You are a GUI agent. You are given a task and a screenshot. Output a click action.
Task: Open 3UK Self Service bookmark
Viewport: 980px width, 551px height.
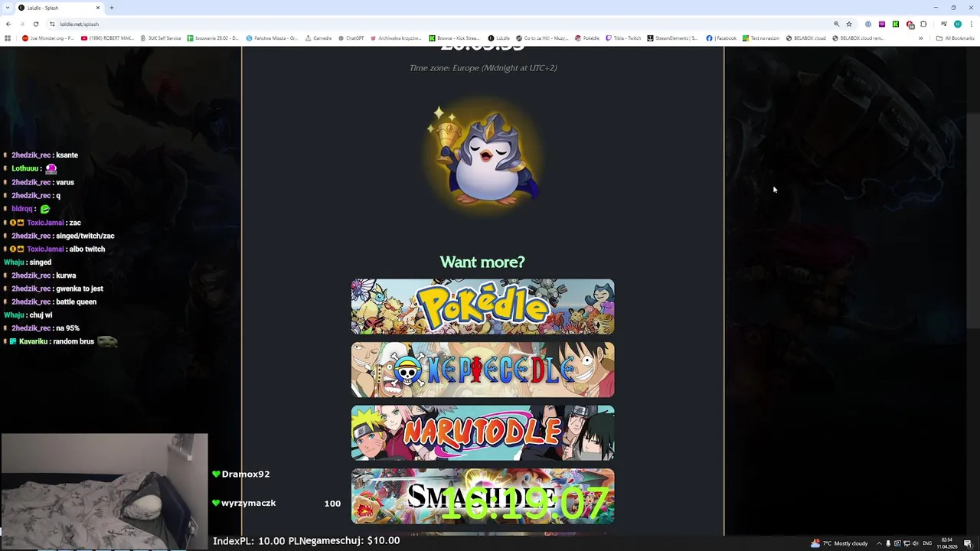[161, 38]
